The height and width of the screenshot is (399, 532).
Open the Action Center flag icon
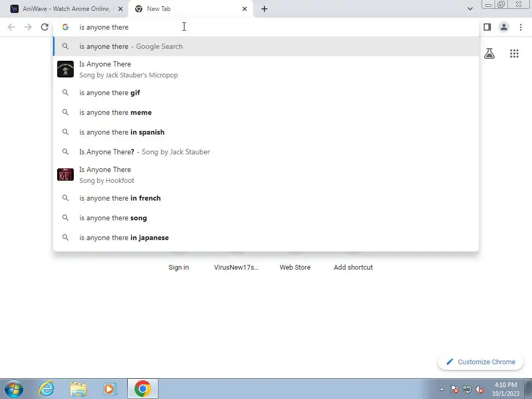(x=455, y=389)
